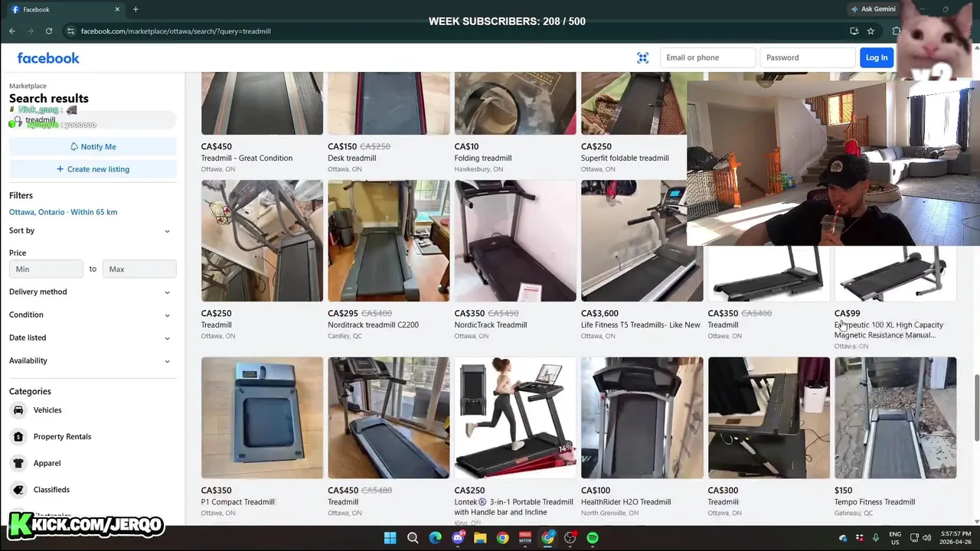Click volume icon in system tray
Screen dimensions: 980x551
(929, 538)
